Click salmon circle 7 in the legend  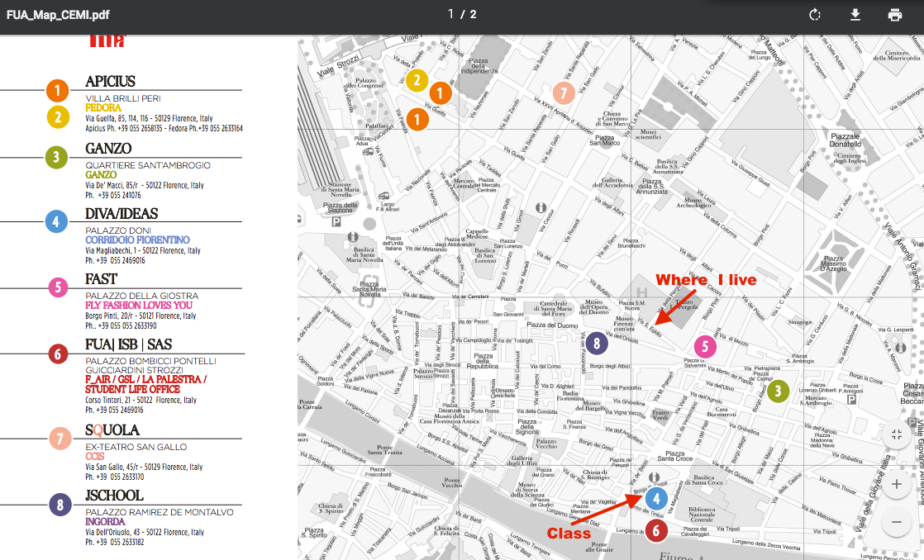coord(60,439)
